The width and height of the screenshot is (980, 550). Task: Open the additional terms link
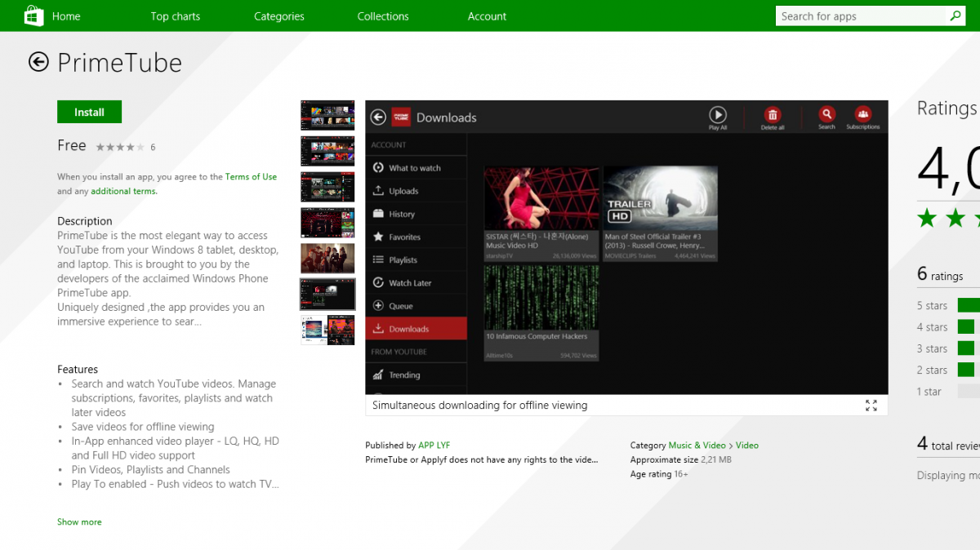pos(123,191)
